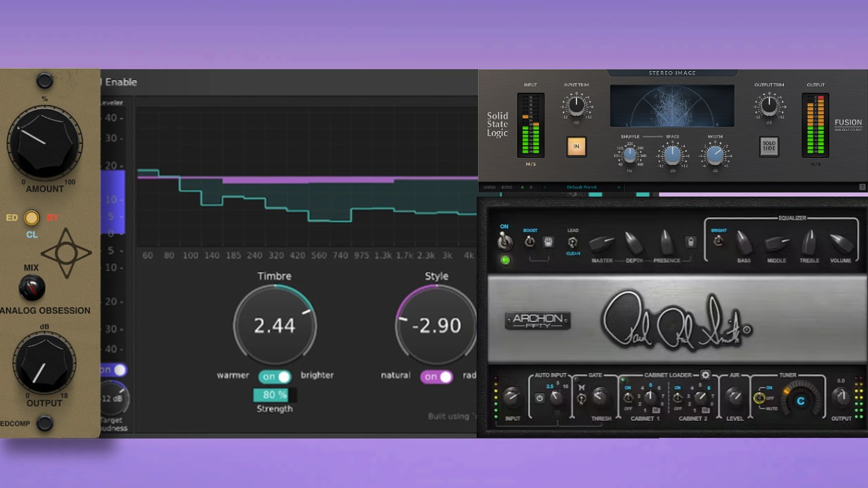Flip the Archon amp ON power switch
868x488 pixels.
pyautogui.click(x=504, y=242)
